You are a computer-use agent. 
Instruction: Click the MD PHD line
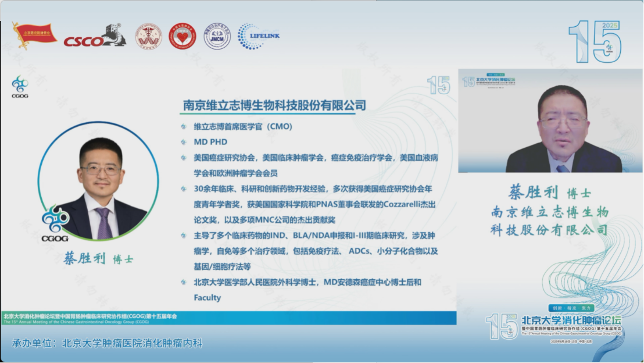tap(210, 142)
